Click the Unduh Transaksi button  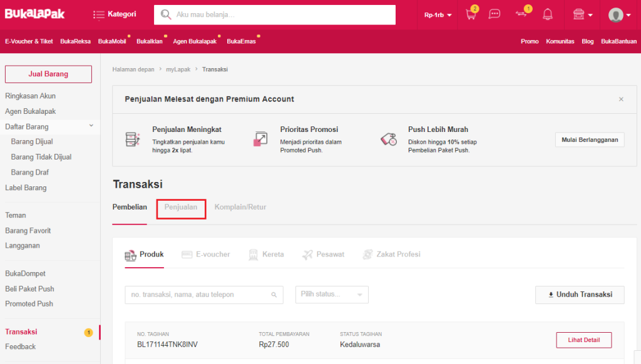(580, 295)
